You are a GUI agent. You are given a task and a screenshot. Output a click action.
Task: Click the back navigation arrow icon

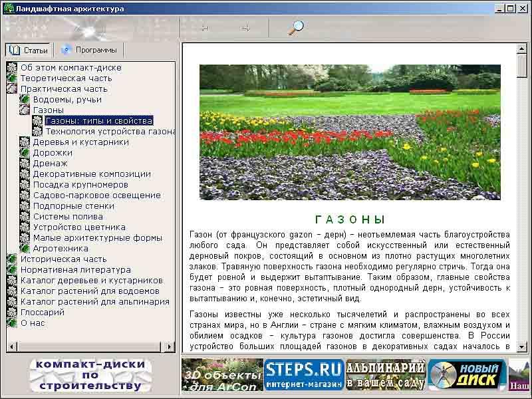pos(205,28)
